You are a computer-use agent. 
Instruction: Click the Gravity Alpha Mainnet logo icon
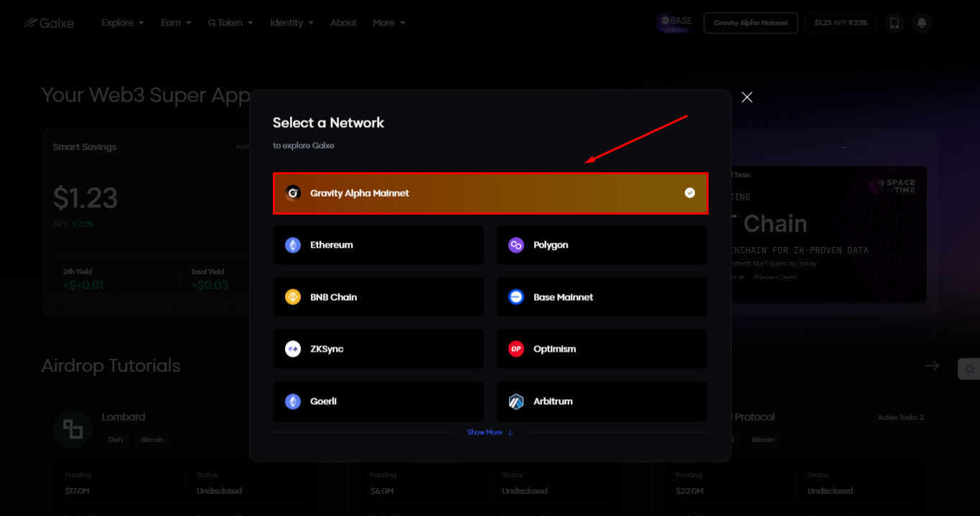293,193
